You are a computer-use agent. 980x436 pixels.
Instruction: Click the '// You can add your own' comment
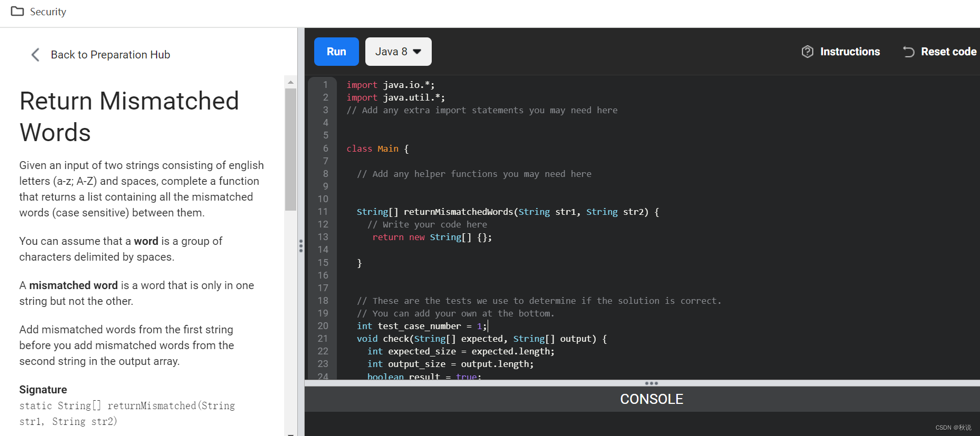[x=455, y=313]
